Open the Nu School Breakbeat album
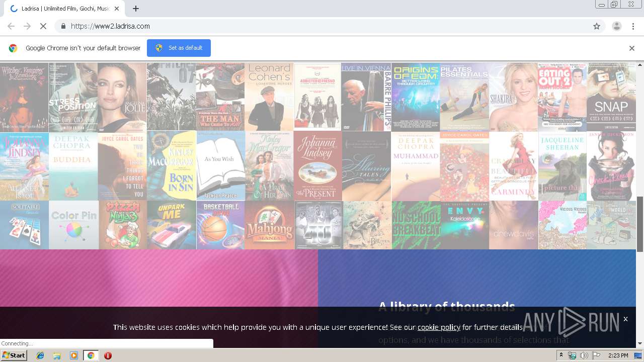The width and height of the screenshot is (644, 362). [x=416, y=225]
